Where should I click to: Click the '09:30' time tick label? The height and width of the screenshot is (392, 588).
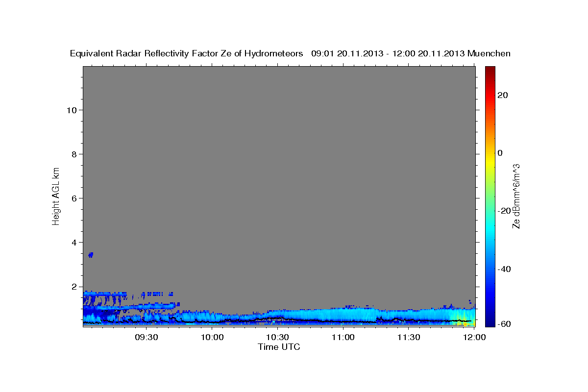147,337
